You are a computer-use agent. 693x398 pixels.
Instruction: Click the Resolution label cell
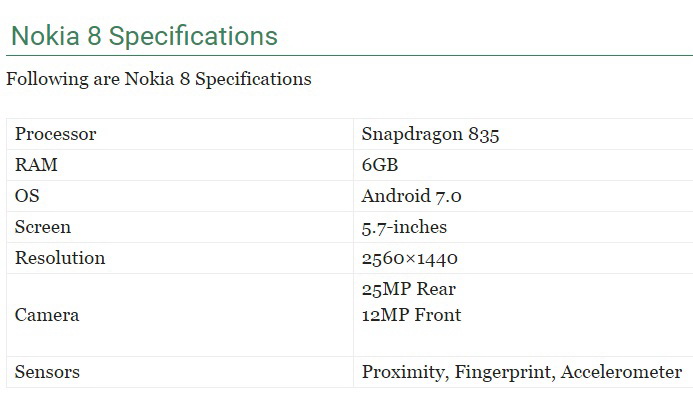pyautogui.click(x=180, y=258)
